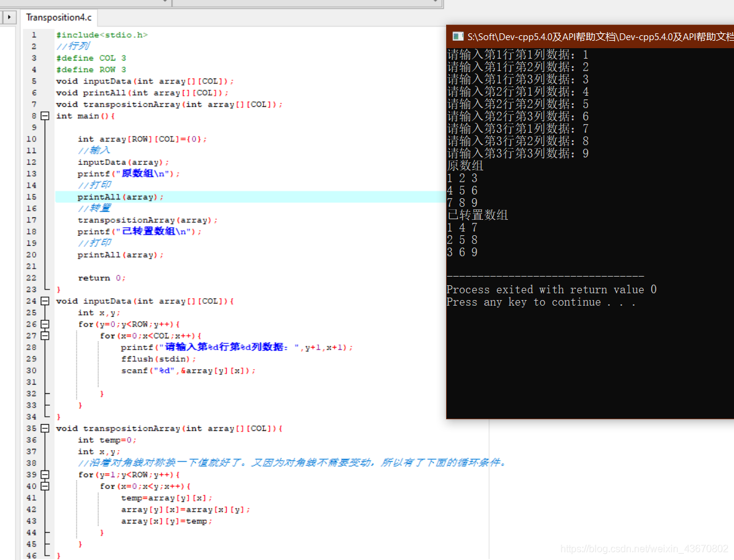Click 'int x,y;' declaration on line 37
The image size is (734, 560).
(x=99, y=451)
